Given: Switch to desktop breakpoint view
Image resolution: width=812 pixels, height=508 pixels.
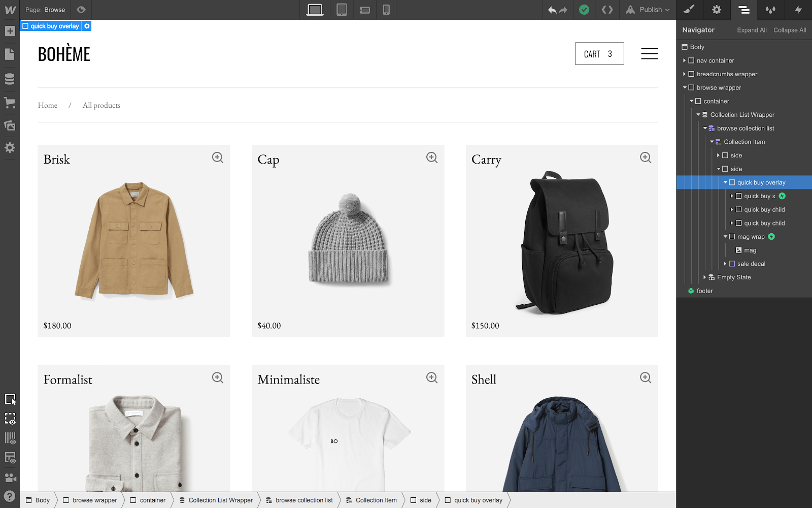Looking at the screenshot, I should 315,10.
